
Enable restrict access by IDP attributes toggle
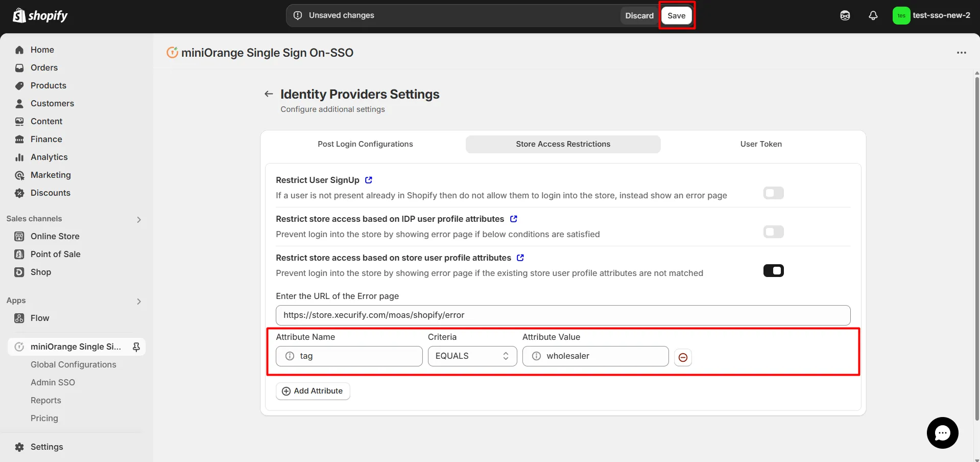coord(773,232)
